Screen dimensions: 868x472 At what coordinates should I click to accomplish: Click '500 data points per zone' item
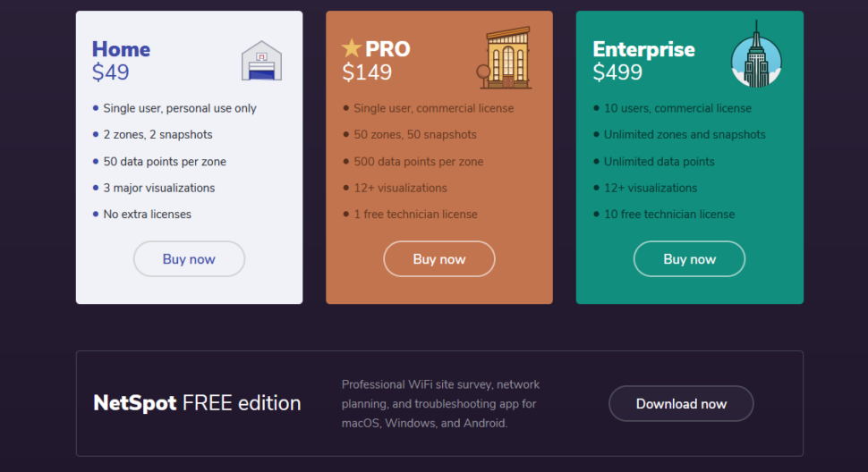[419, 162]
